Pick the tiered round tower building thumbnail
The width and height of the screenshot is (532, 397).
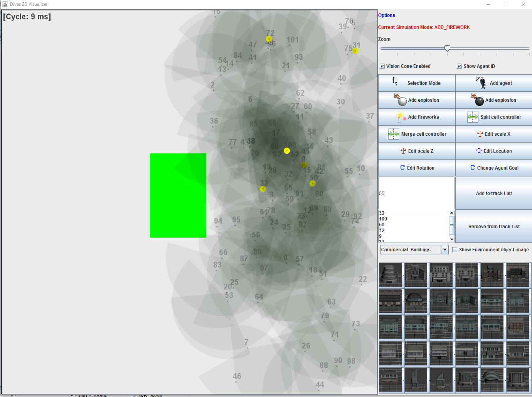coord(391,275)
